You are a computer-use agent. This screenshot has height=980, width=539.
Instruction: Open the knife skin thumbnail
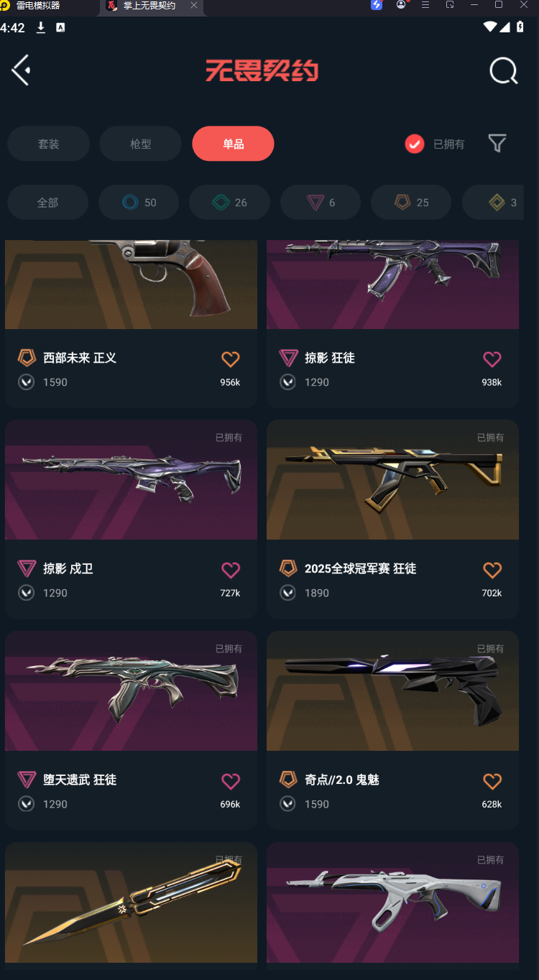click(131, 902)
